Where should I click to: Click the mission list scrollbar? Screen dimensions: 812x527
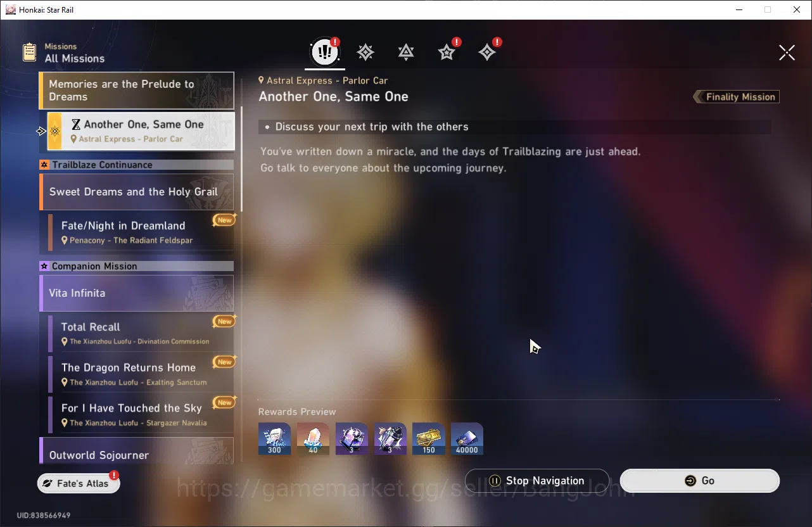click(x=241, y=158)
